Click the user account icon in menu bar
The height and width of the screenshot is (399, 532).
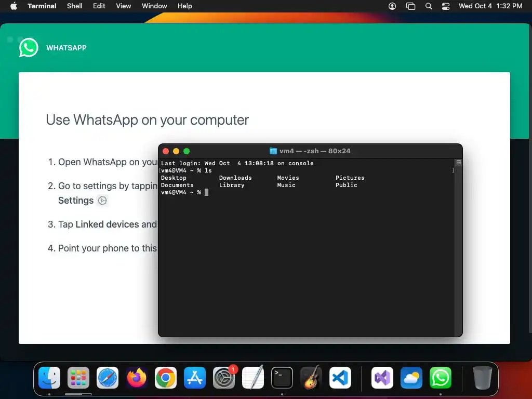(392, 6)
